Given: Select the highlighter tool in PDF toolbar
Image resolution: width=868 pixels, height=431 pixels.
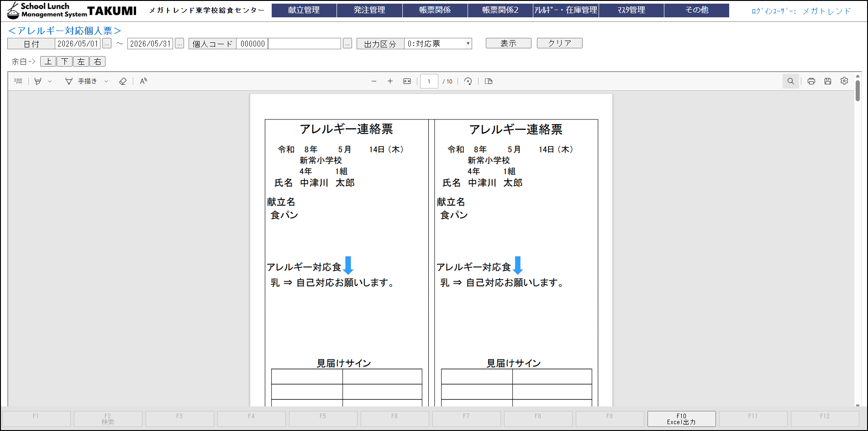Looking at the screenshot, I should coord(38,81).
